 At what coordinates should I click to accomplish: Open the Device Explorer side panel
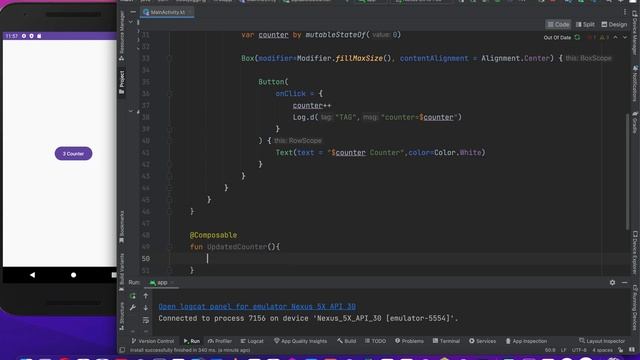coord(635,253)
